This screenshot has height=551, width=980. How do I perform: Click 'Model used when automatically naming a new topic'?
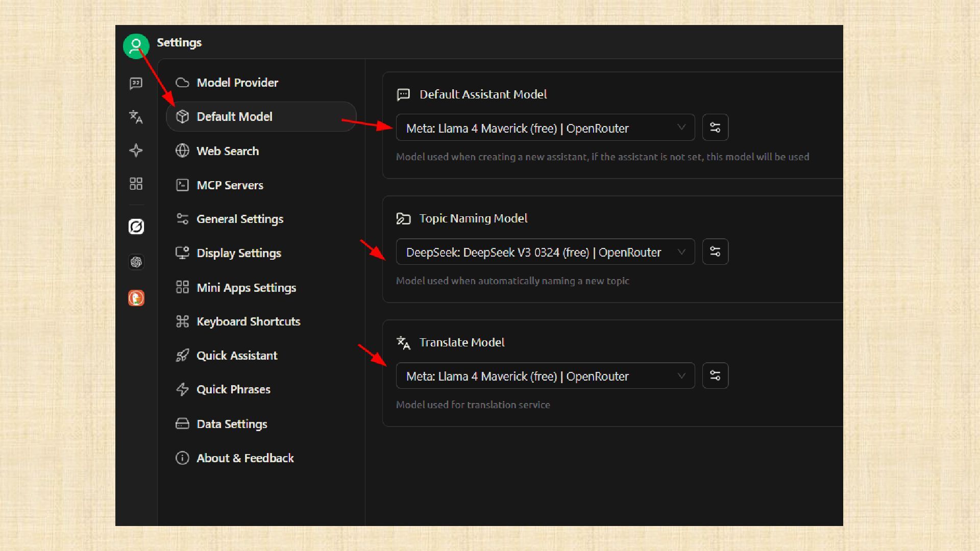512,281
